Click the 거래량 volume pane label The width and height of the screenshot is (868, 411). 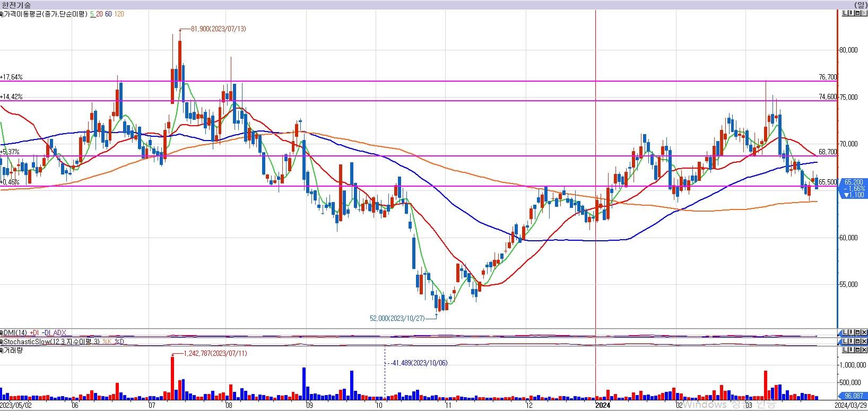(x=14, y=351)
